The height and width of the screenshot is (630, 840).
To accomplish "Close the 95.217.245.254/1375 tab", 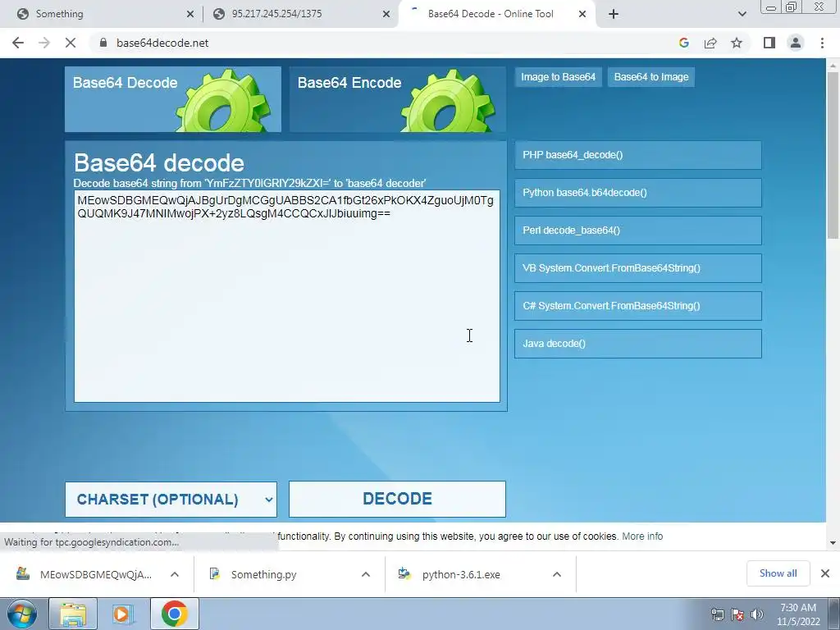I will click(386, 14).
